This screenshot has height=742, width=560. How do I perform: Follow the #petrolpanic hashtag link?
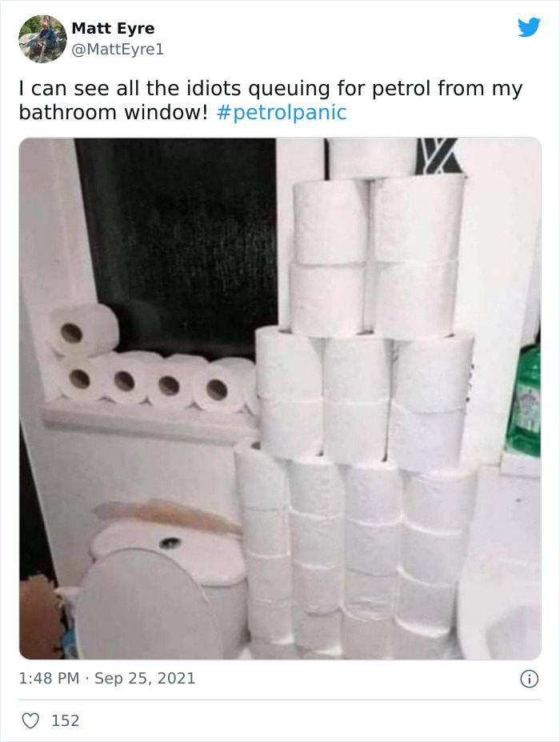tap(282, 113)
